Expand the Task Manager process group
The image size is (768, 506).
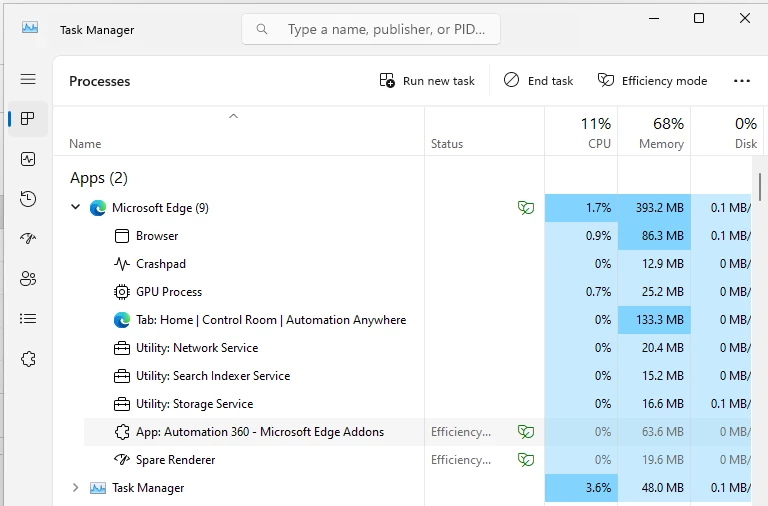coord(75,487)
